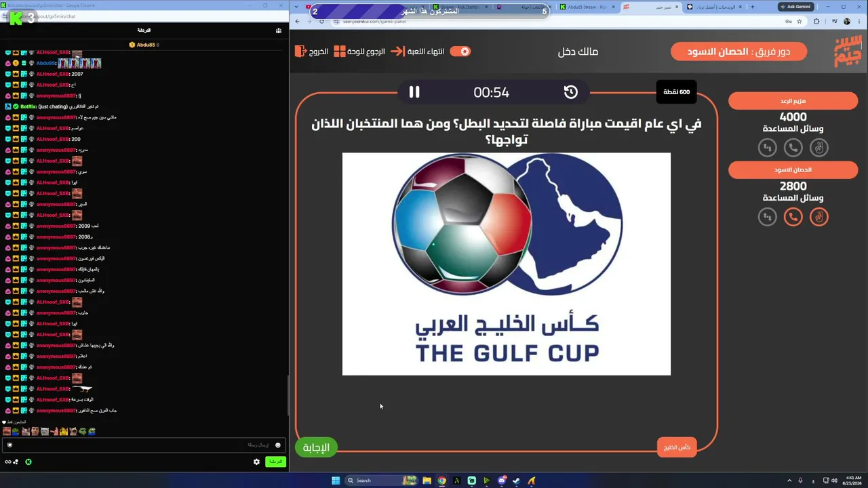The height and width of the screenshot is (488, 868).
Task: Open Discord from the taskbar
Action: (x=502, y=481)
